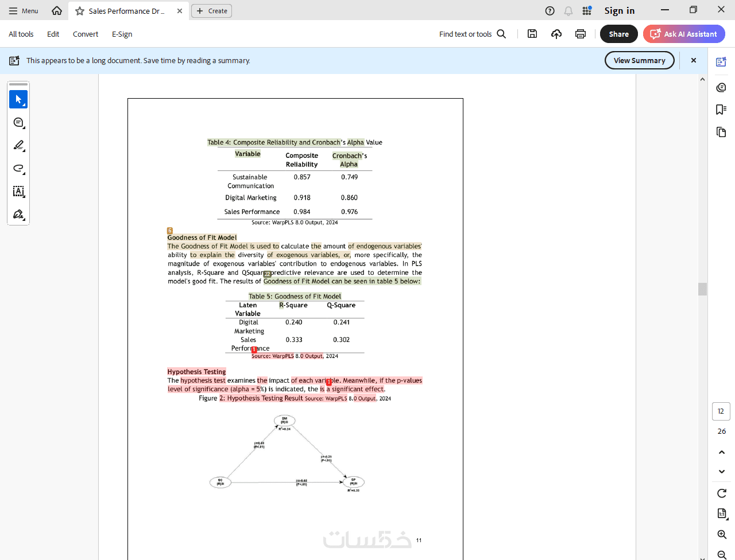Go to next page with down chevron

click(722, 471)
